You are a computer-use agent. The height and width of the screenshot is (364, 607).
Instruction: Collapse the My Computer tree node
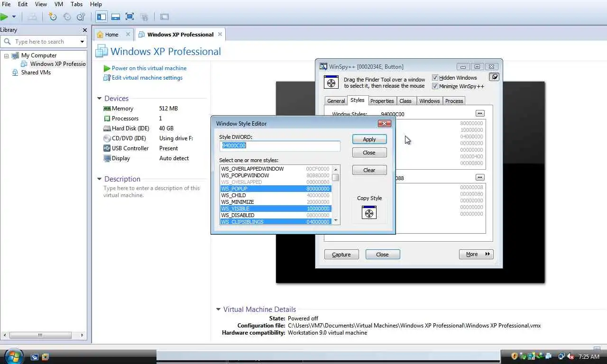[6, 55]
